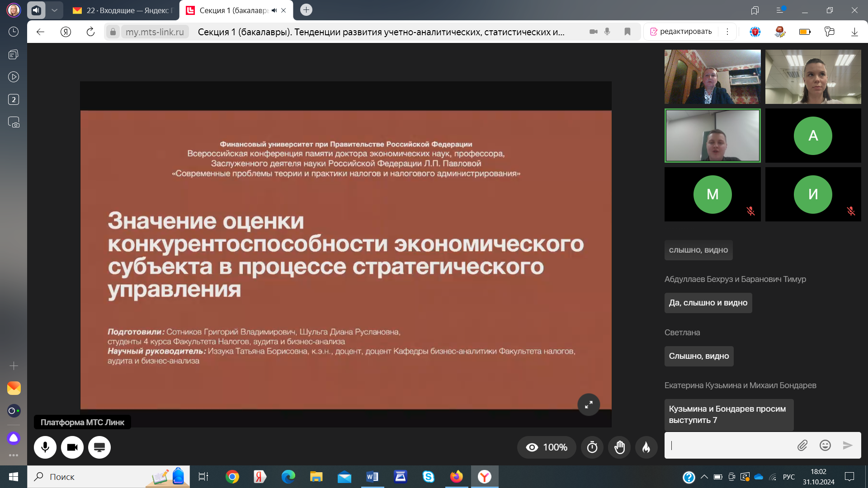868x488 pixels.
Task: Select the Яндекс mail inbox tab
Action: (123, 10)
